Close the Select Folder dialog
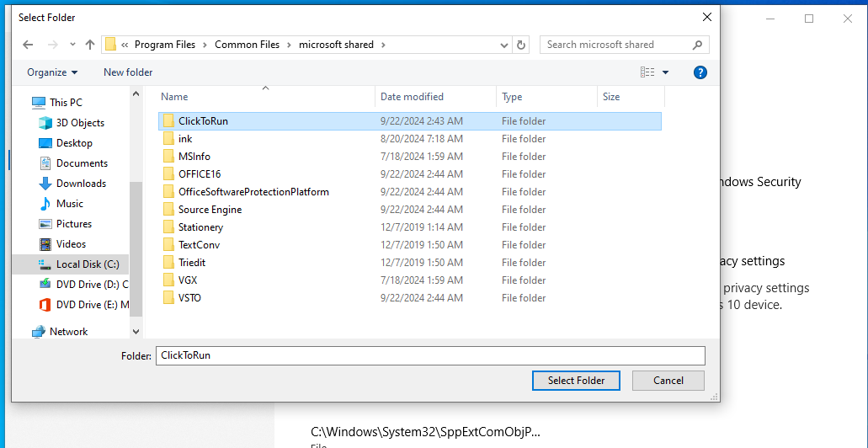The height and width of the screenshot is (448, 868). click(707, 17)
